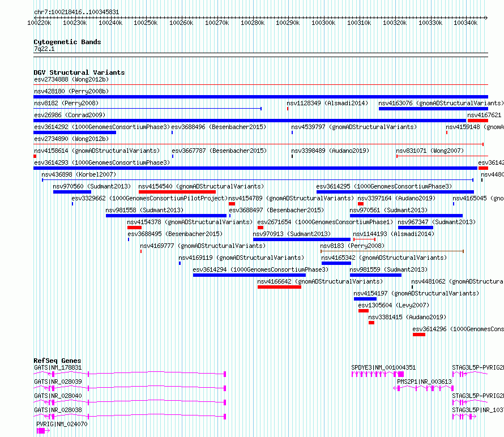Viewport: 504px width, 437px height.
Task: Click esv3329662 1000Genomes Pilot Project label
Action: coord(150,198)
